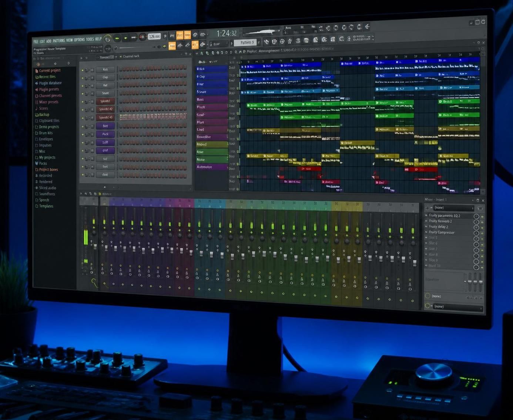Select the Bass track header in Playlist

coord(212,99)
